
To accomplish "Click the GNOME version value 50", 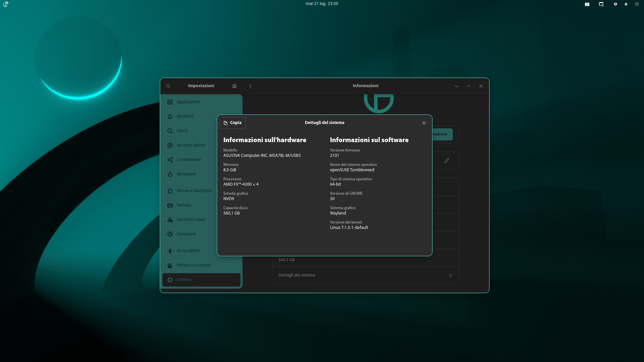I will (x=333, y=199).
